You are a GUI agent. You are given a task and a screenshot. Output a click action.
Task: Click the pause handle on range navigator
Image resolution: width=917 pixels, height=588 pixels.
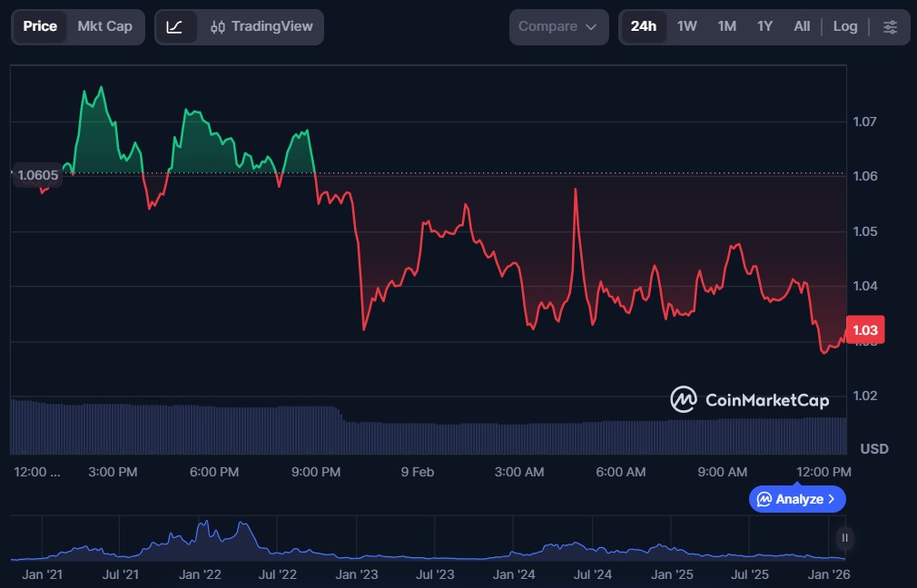pos(845,538)
